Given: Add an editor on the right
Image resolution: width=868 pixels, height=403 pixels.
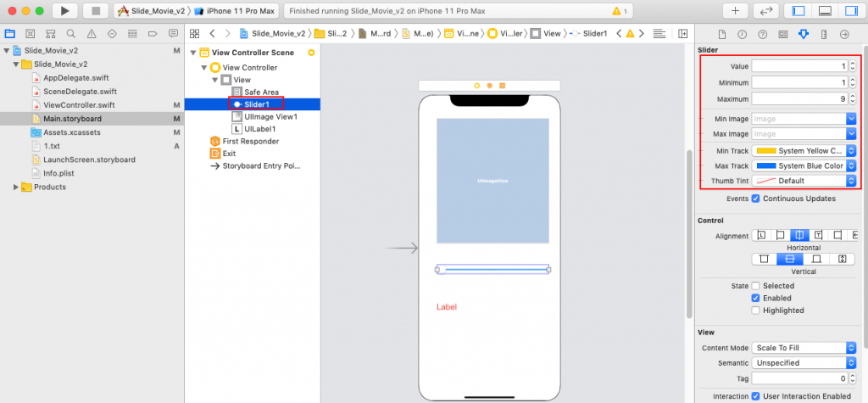Looking at the screenshot, I should pyautogui.click(x=682, y=33).
